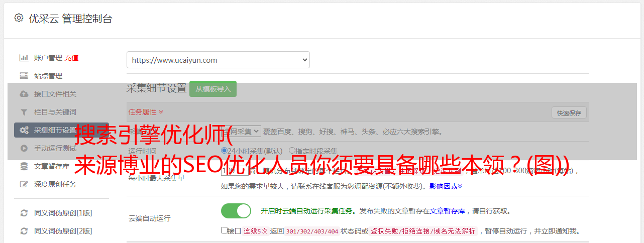Image resolution: width=644 pixels, height=243 pixels.
Task: Click the 快速保存 button
Action: click(x=569, y=113)
